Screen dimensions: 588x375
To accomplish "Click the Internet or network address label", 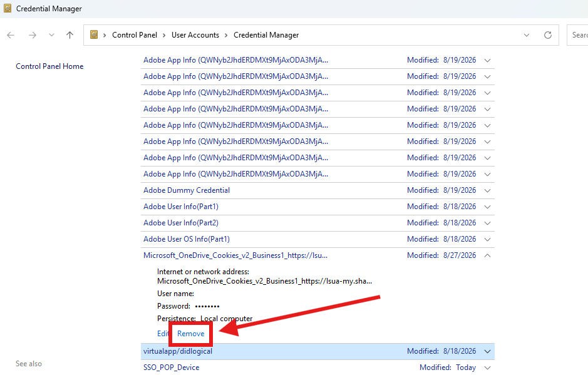I will (203, 272).
